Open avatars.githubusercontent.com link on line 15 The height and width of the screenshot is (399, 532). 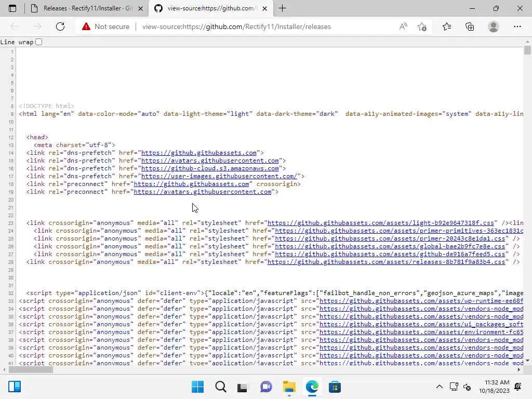(x=210, y=161)
